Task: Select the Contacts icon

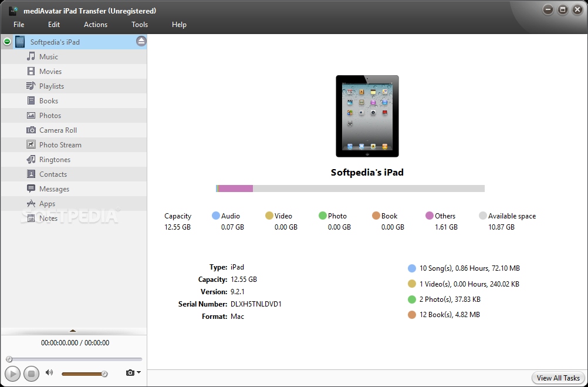Action: click(32, 174)
